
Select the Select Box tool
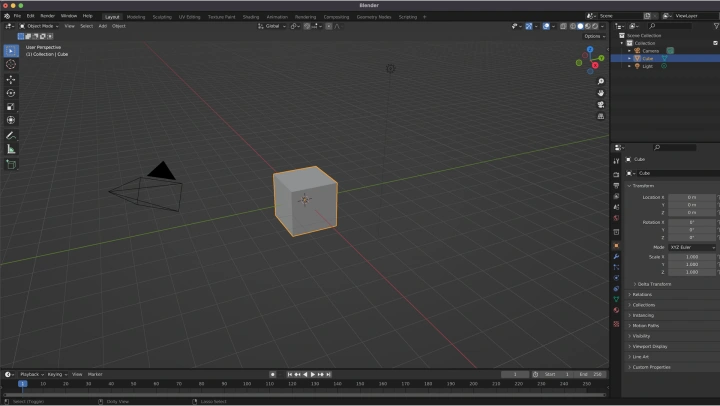pos(11,51)
